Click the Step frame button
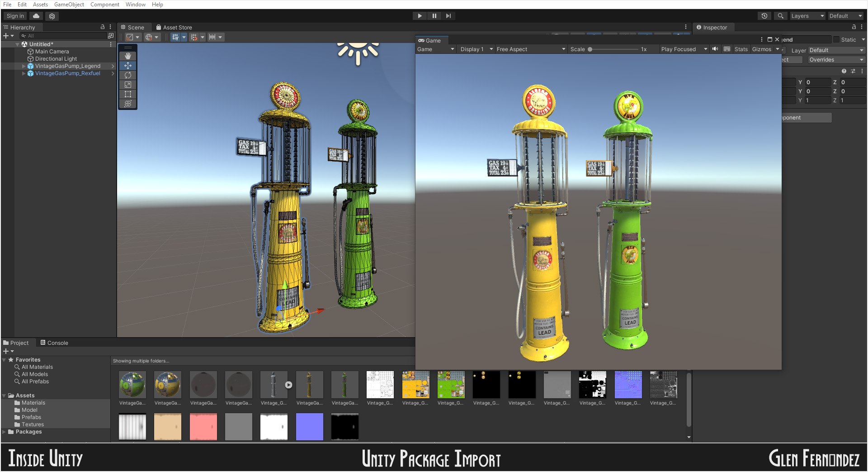Viewport: 868px width, 472px height. 448,16
